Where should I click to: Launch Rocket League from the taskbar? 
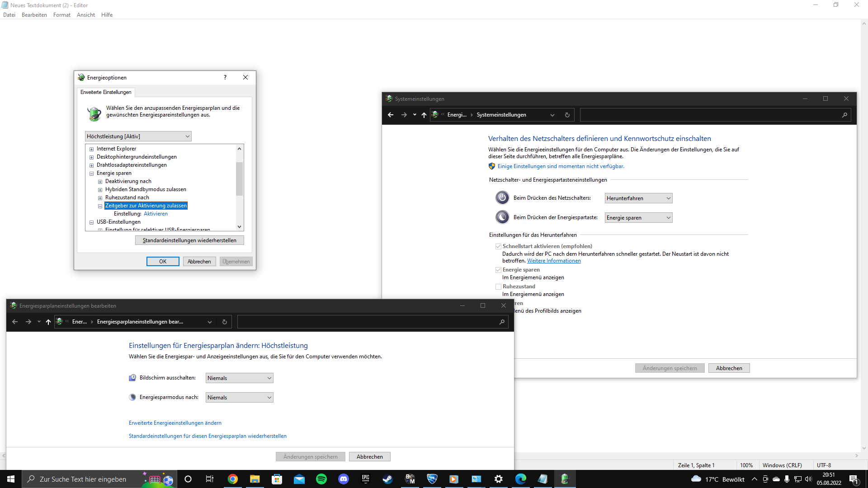point(432,479)
